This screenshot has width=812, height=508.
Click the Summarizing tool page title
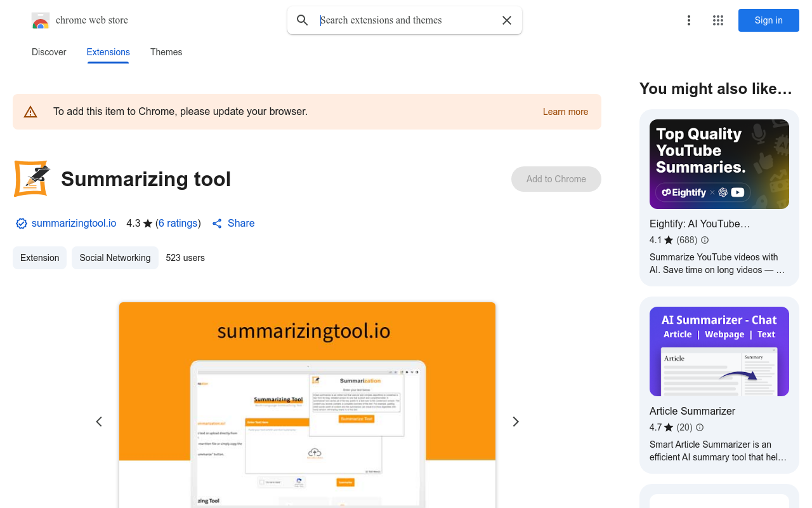[x=146, y=179]
